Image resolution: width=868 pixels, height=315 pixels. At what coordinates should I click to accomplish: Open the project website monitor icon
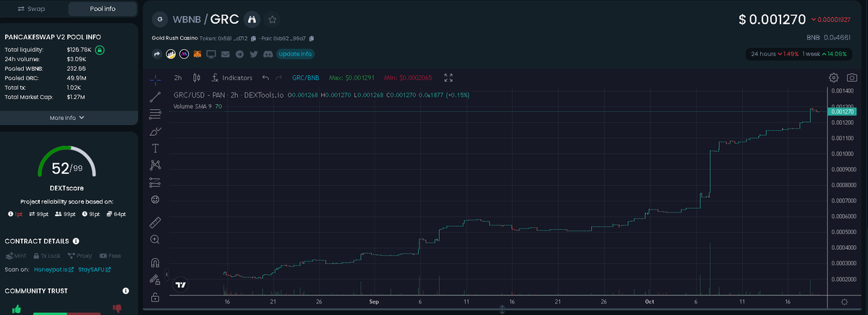[211, 53]
